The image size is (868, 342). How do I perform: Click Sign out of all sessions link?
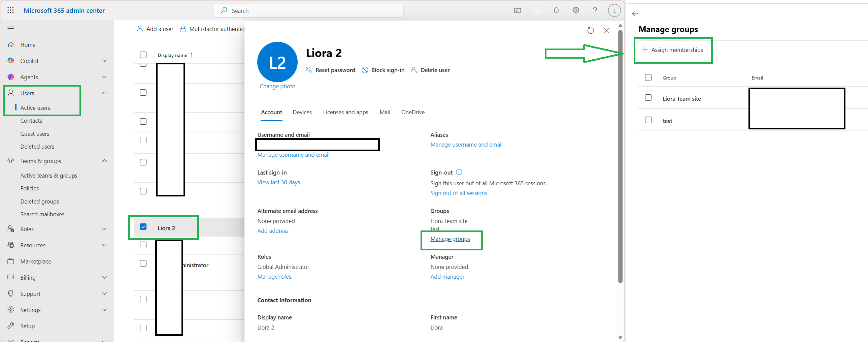click(459, 193)
